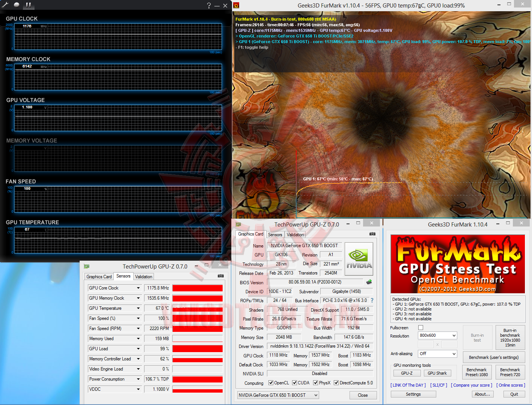Click the FurMark icon in the render window title bar
Viewport: 532px width, 405px height.
click(236, 5)
